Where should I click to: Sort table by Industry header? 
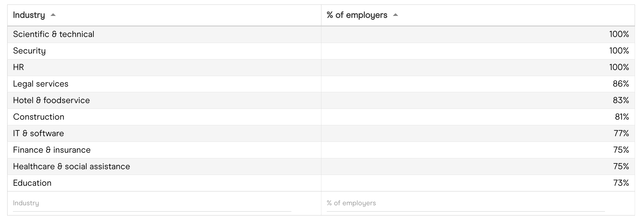tap(29, 15)
